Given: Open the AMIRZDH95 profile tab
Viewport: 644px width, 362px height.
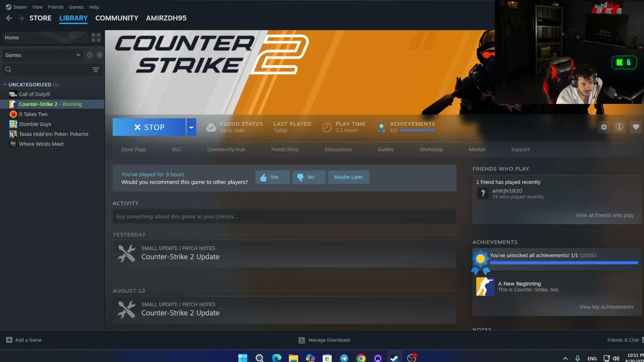Looking at the screenshot, I should click(x=166, y=18).
